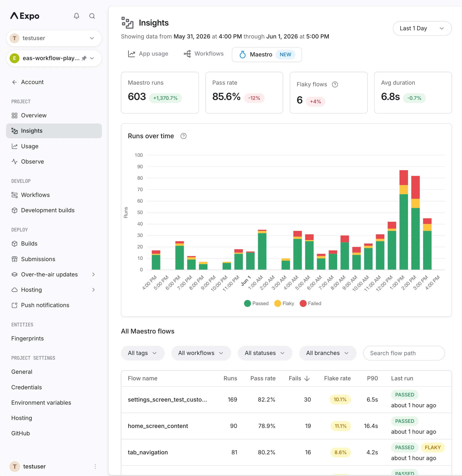This screenshot has height=476, width=462.
Task: Click the search magnifier icon
Action: [x=92, y=16]
